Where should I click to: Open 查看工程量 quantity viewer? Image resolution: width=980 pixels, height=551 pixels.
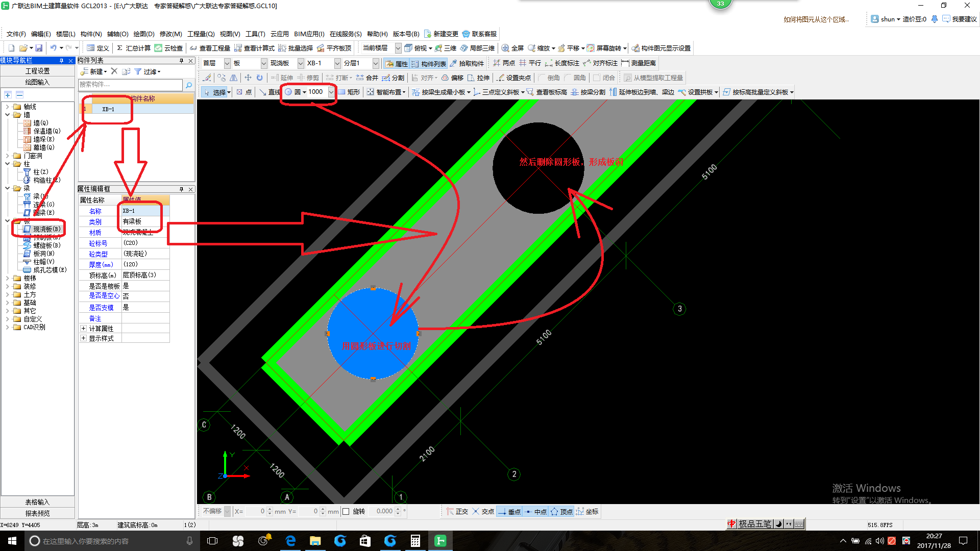click(210, 48)
